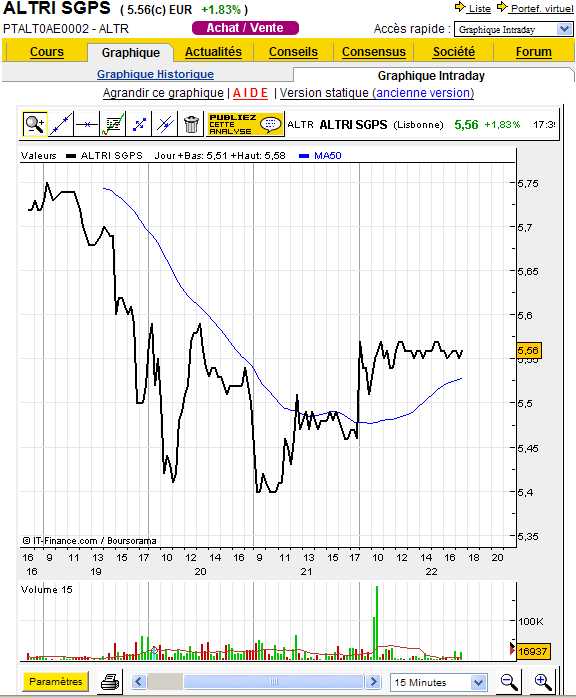Click the 5,56 price marker on axis
Image resolution: width=576 pixels, height=698 pixels.
coord(528,350)
